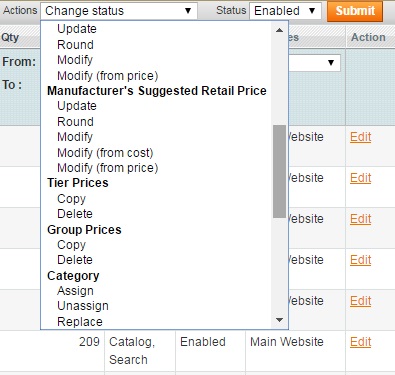Click the Action column header
The height and width of the screenshot is (375, 395).
pyautogui.click(x=368, y=37)
